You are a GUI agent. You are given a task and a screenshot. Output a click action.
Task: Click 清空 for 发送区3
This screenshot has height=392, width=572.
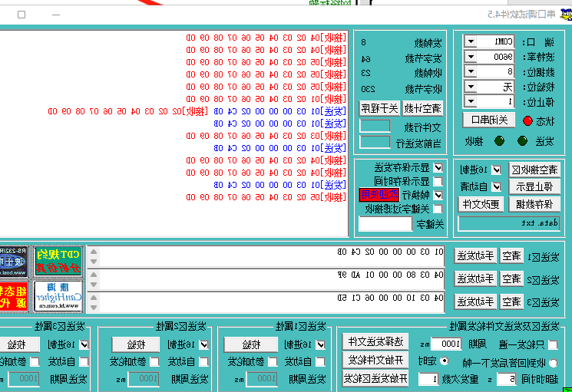[x=511, y=301]
